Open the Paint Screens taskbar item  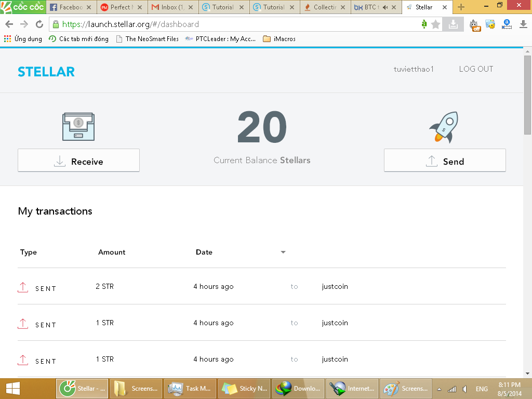406,389
